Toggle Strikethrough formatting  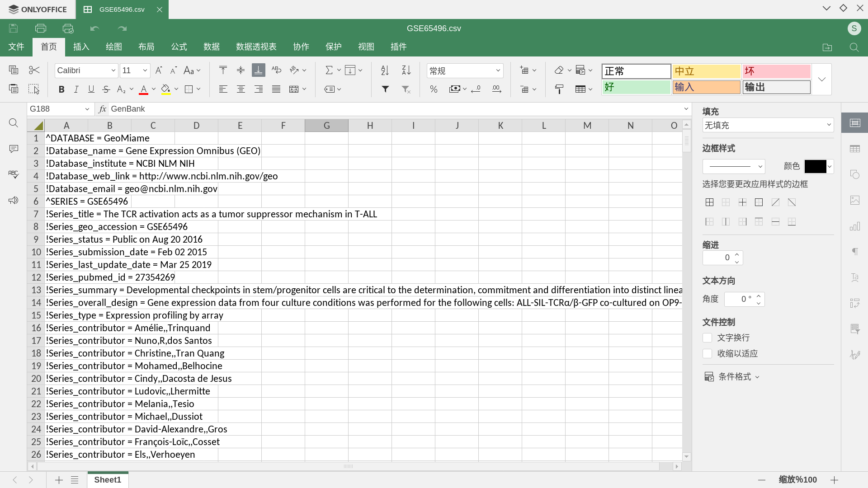pyautogui.click(x=106, y=89)
